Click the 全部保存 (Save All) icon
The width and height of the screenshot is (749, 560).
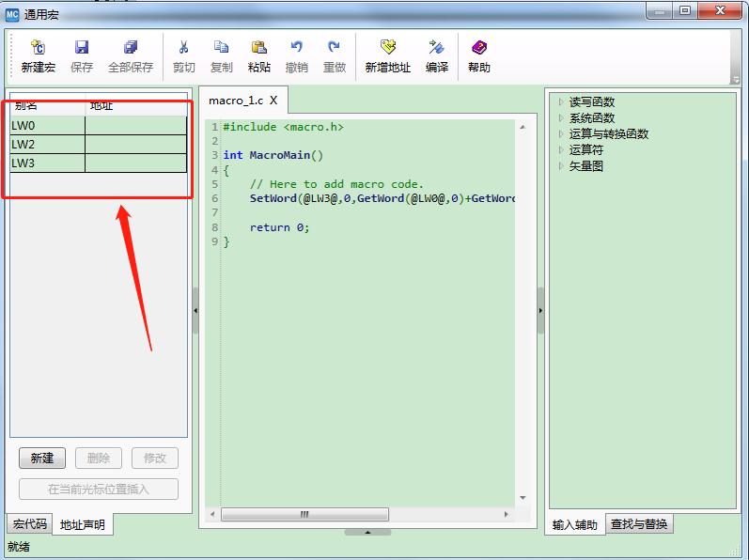coord(130,49)
